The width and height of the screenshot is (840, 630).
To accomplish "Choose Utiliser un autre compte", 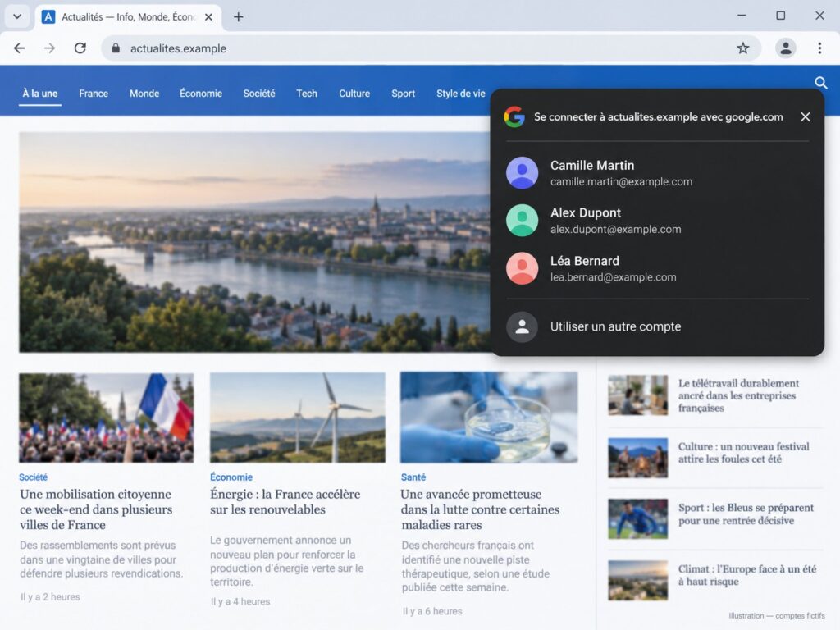I will coord(657,326).
